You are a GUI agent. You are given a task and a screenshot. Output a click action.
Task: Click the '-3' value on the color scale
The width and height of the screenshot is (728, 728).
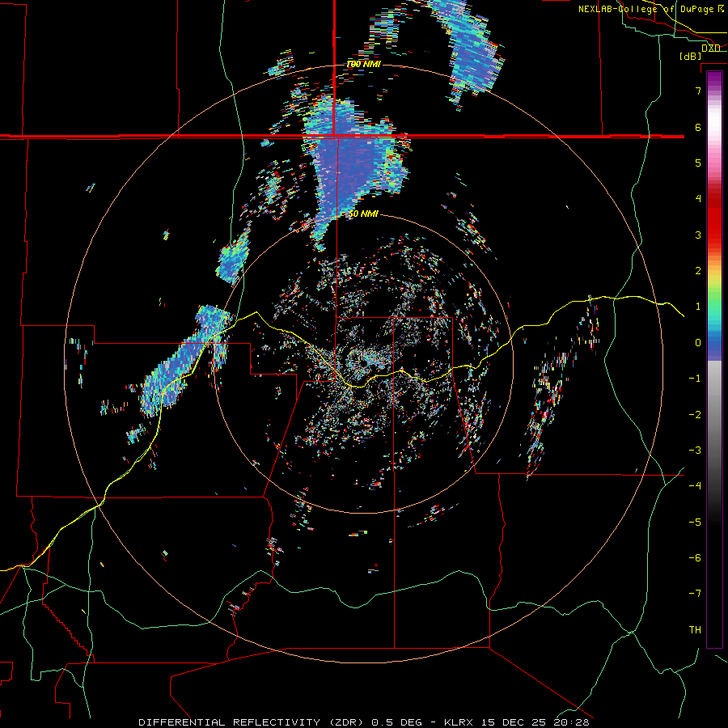(x=695, y=451)
